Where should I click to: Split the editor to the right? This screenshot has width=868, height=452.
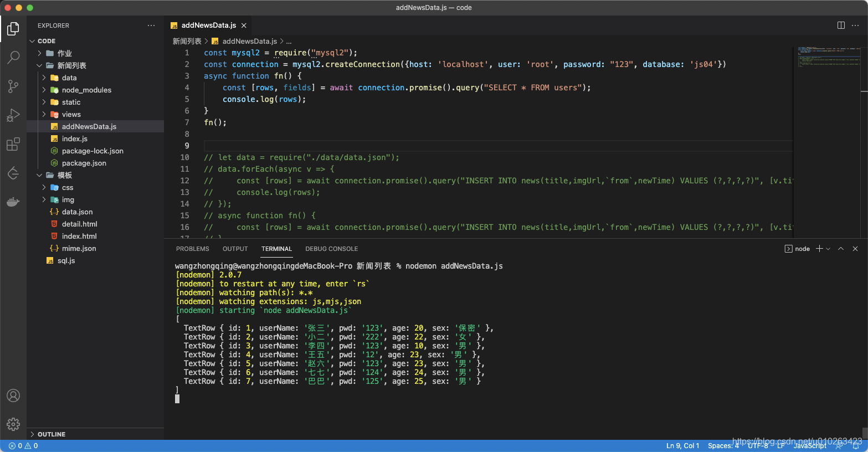(x=841, y=25)
